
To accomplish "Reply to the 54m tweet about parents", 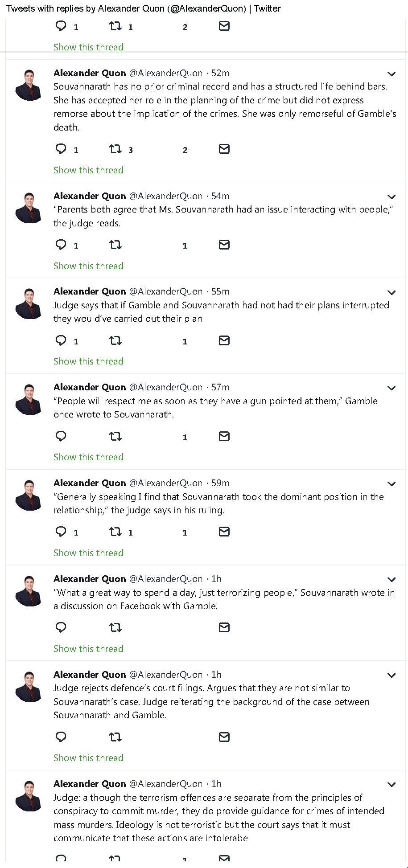I will click(x=61, y=245).
